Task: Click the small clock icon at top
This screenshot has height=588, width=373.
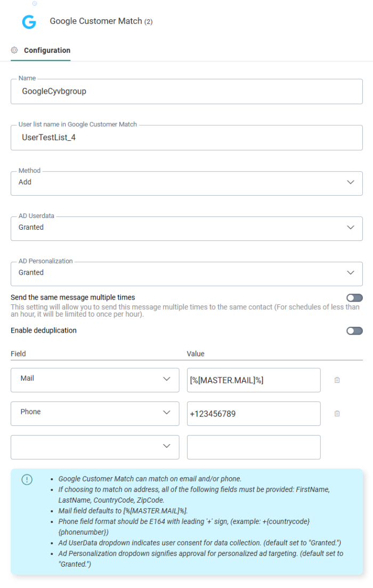Action: [35, 3]
